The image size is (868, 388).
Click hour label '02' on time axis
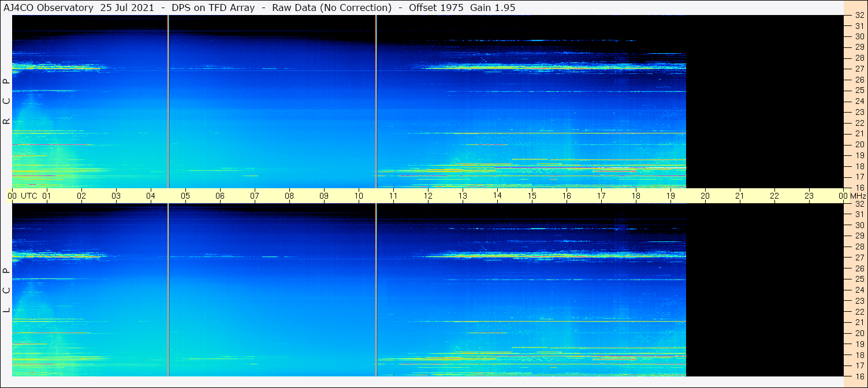tap(81, 196)
